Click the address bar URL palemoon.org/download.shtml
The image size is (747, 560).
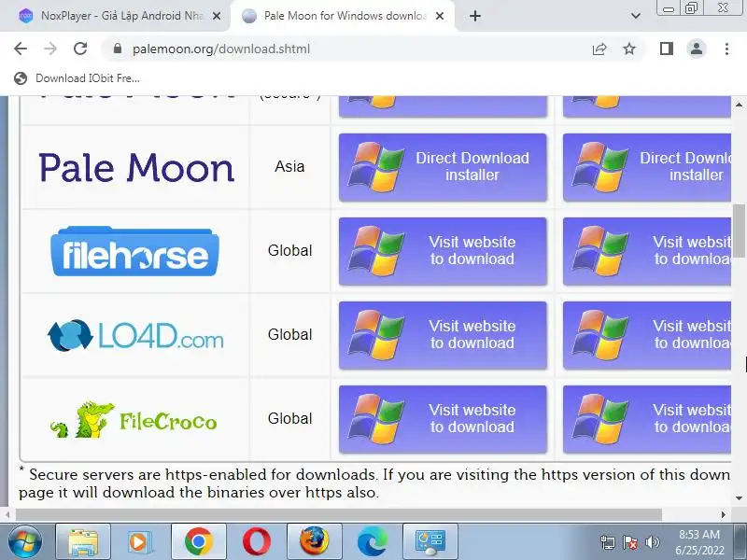coord(221,49)
